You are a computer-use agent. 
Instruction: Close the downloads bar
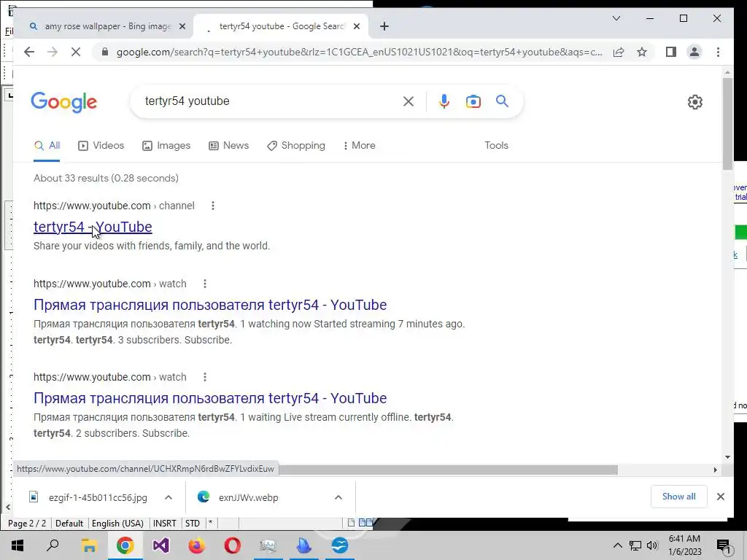pos(720,497)
